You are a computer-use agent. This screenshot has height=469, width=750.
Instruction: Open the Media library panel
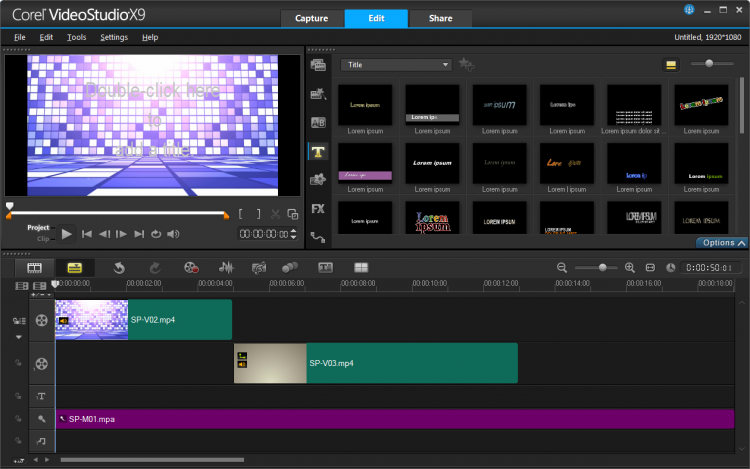tap(318, 65)
